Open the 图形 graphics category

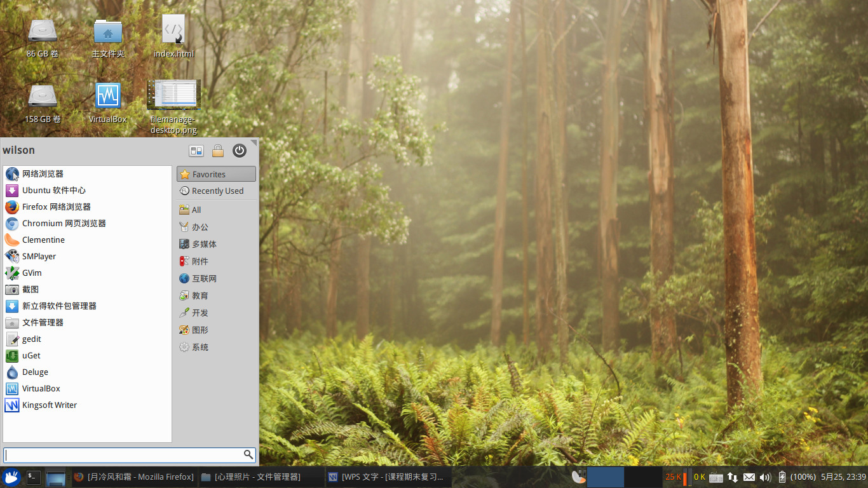[x=216, y=330]
